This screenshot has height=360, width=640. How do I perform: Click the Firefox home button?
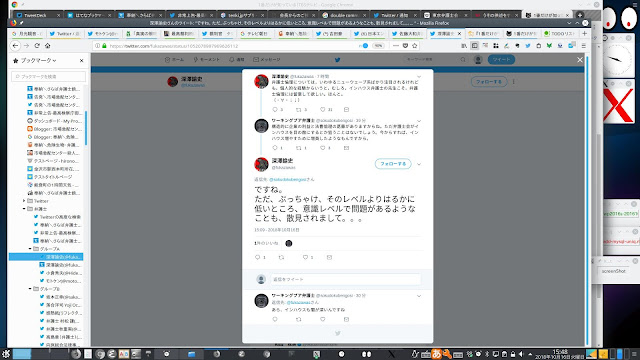pyautogui.click(x=48, y=46)
